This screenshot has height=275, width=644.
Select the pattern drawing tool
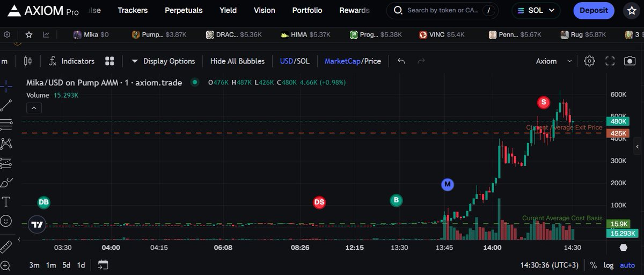tap(6, 143)
